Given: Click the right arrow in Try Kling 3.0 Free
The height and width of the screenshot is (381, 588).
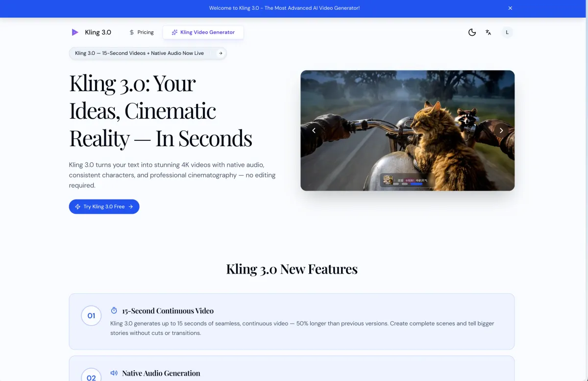Looking at the screenshot, I should [x=131, y=206].
